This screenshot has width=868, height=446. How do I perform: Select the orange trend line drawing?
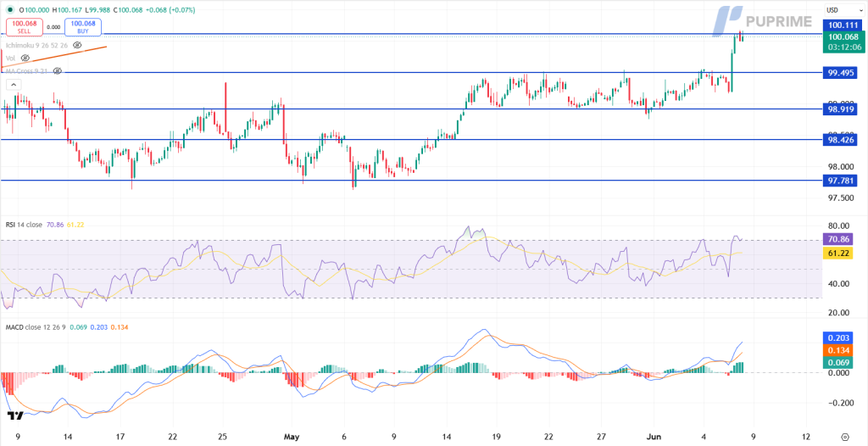[x=54, y=58]
